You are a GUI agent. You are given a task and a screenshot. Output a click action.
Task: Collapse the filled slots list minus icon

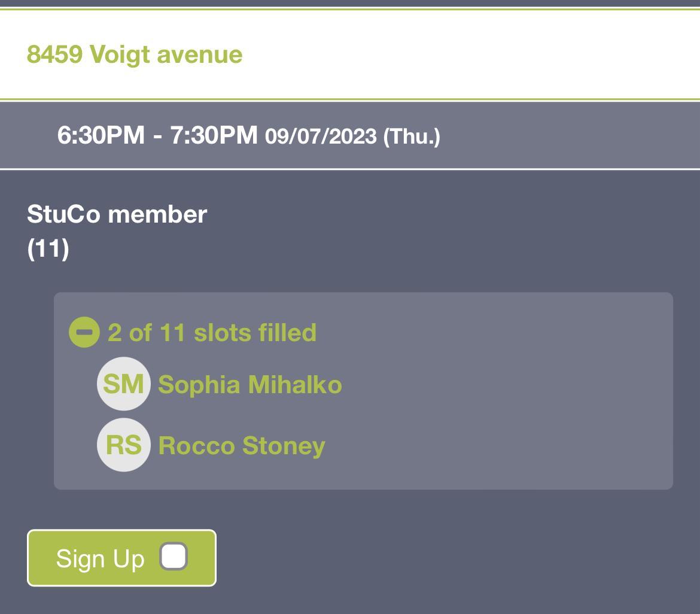pyautogui.click(x=84, y=332)
